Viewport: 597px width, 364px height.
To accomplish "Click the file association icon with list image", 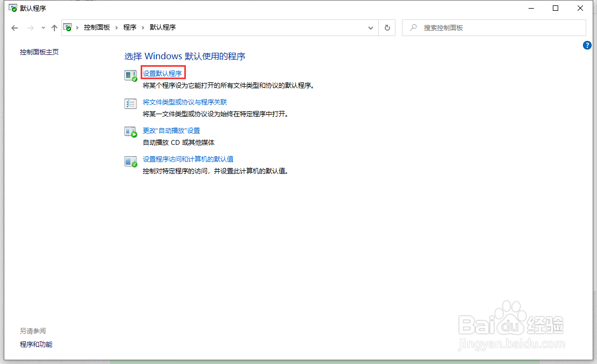I will coord(131,103).
